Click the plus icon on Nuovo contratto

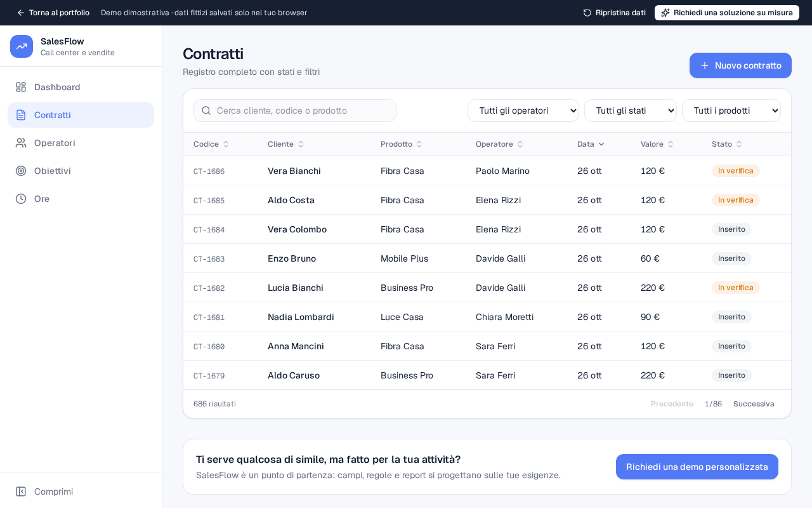click(x=705, y=65)
